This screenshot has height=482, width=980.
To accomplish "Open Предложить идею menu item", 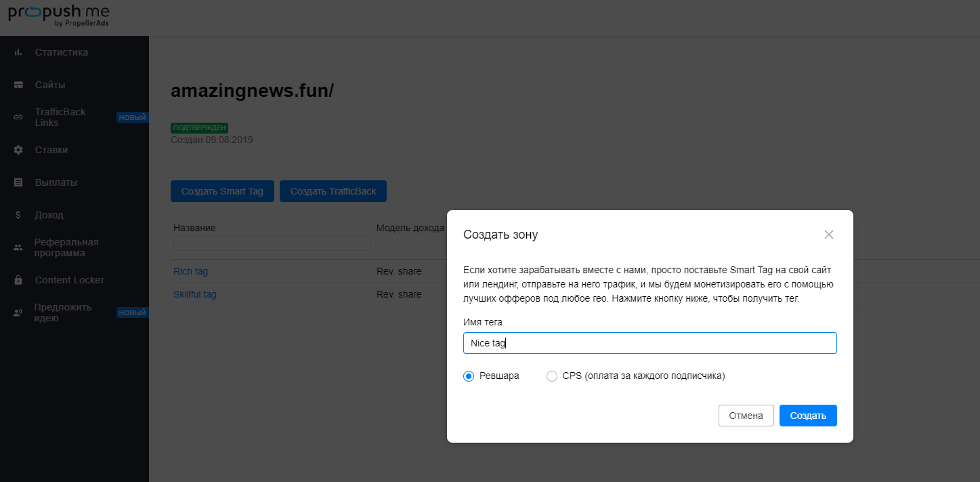I will [63, 313].
